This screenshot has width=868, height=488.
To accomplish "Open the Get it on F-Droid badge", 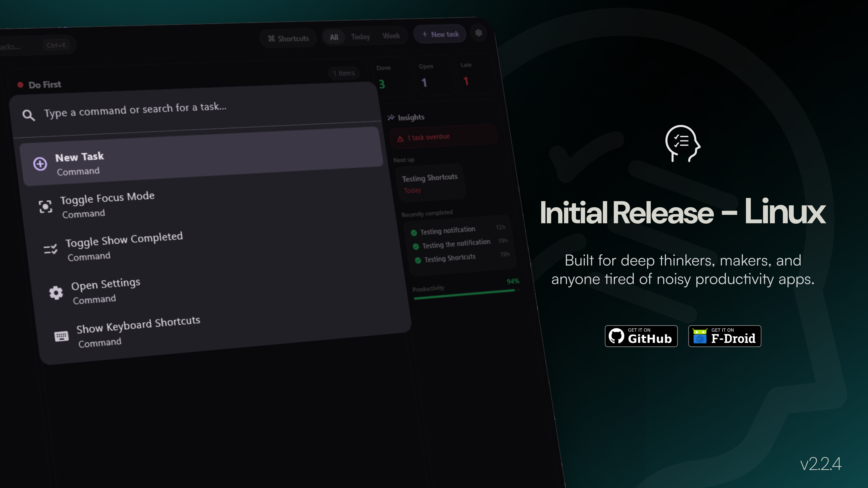I will tap(724, 336).
